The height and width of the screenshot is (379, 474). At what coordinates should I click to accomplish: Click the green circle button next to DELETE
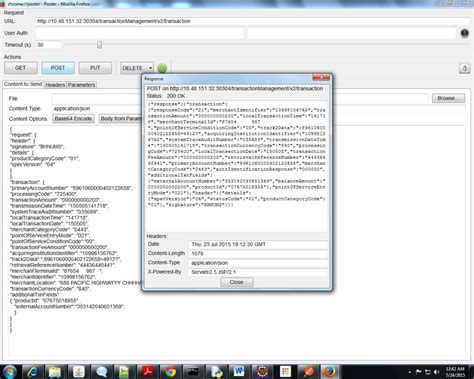pyautogui.click(x=162, y=68)
